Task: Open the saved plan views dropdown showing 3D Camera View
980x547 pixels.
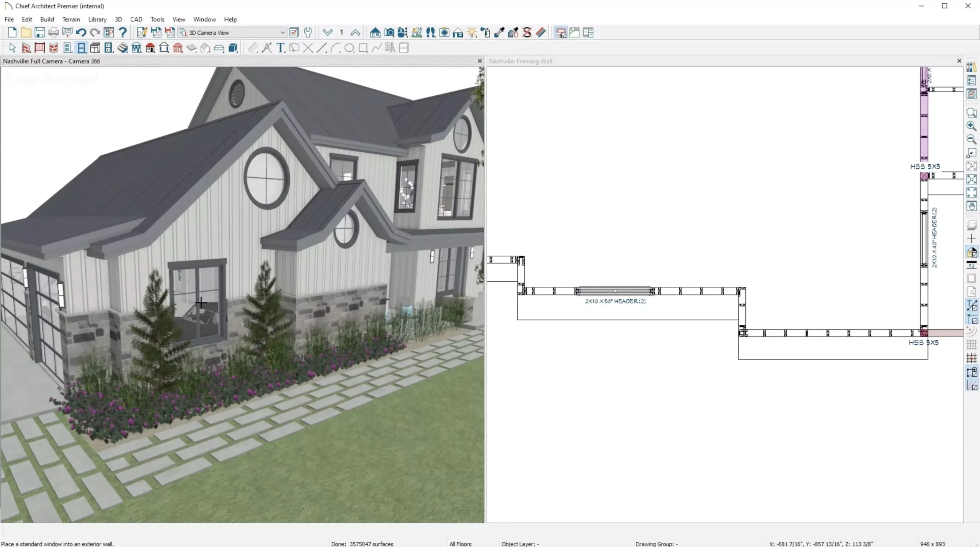Action: tap(233, 33)
